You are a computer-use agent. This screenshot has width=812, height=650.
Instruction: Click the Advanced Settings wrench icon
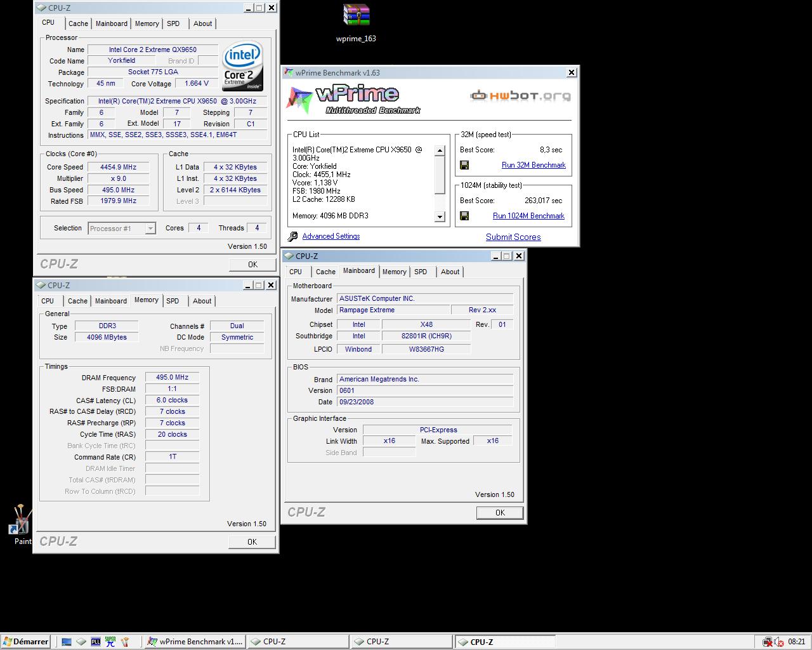pos(292,237)
